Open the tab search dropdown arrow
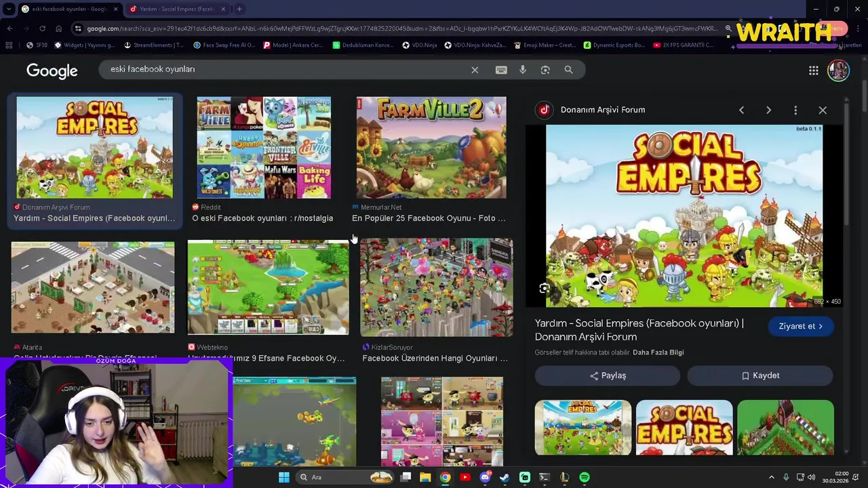 (8, 9)
